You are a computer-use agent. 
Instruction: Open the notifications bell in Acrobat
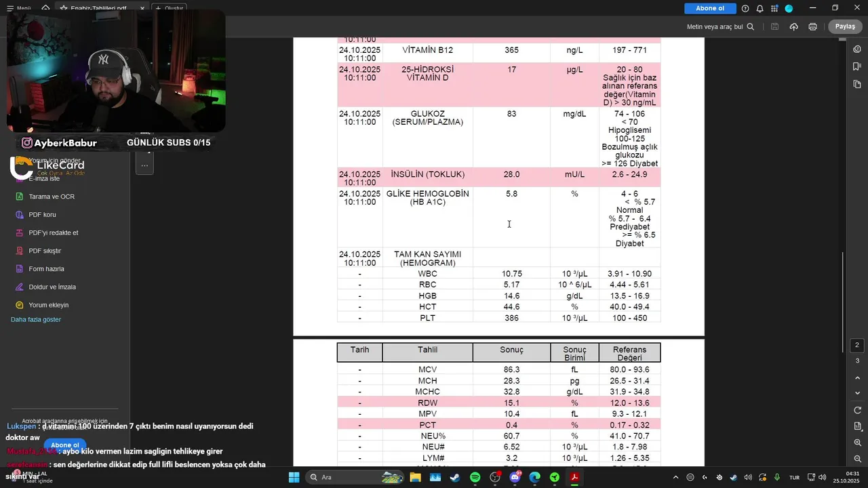(759, 8)
